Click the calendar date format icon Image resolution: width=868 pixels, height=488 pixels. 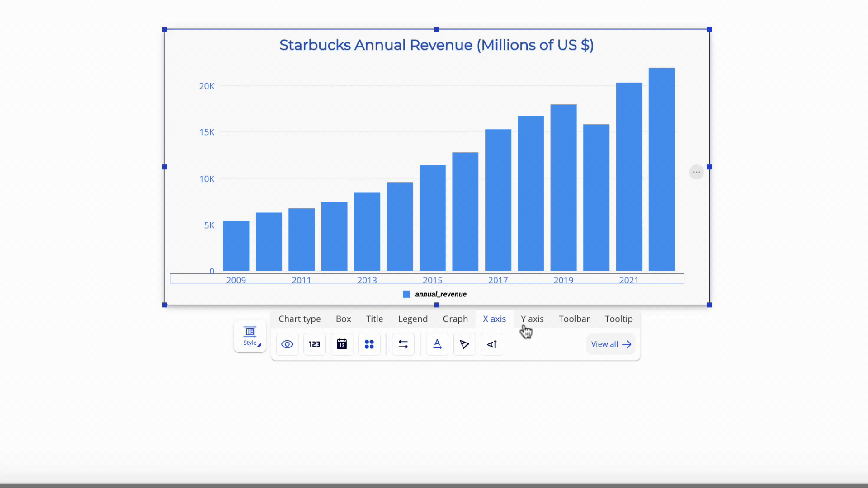tap(342, 344)
